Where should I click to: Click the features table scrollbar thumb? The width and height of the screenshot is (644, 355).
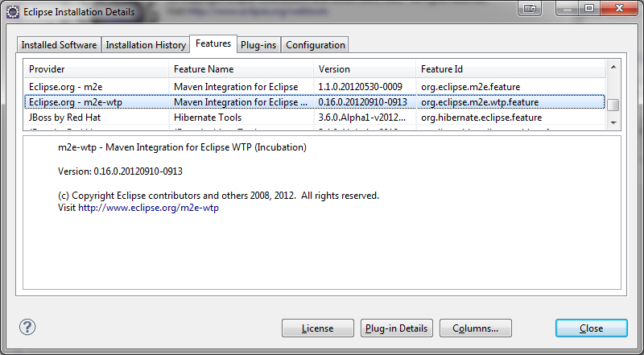613,105
